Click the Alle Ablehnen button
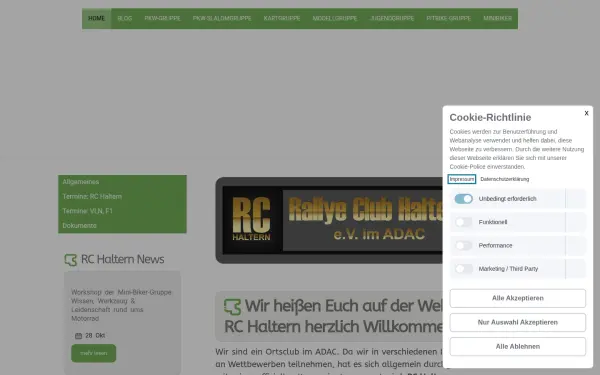 [x=517, y=346]
